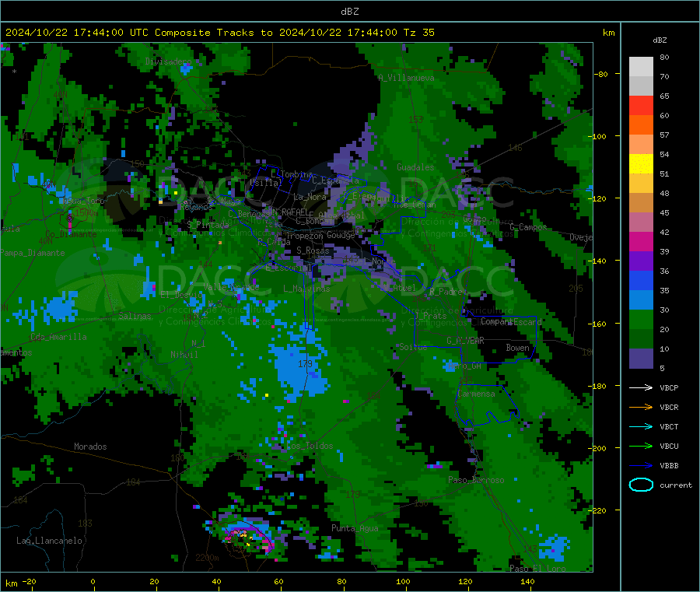Click the 'VBBB' legend label
This screenshot has height=592, width=700.
point(669,466)
